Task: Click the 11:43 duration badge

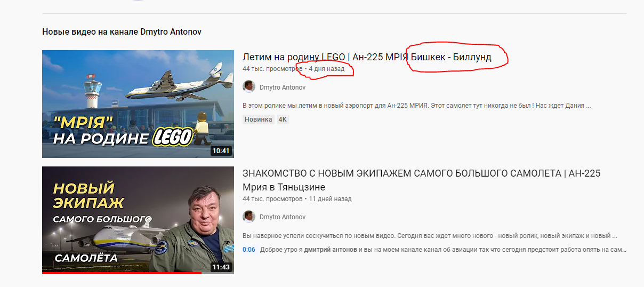Action: (221, 267)
